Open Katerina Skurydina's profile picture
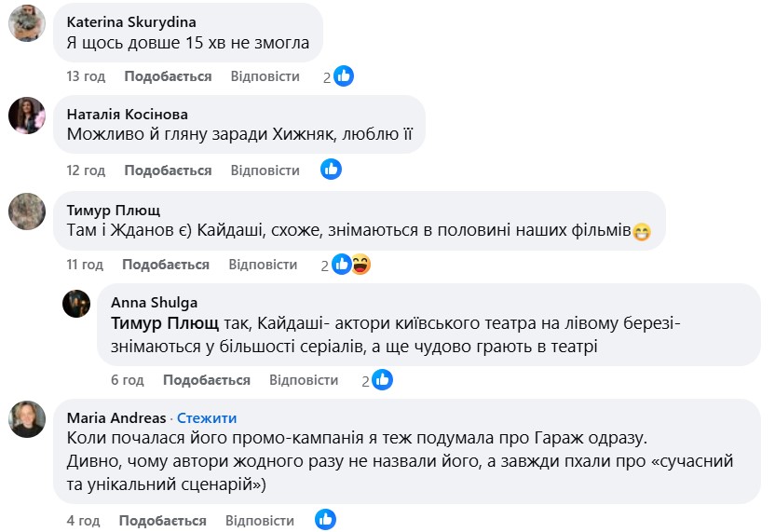This screenshot has height=532, width=775. pos(27,23)
